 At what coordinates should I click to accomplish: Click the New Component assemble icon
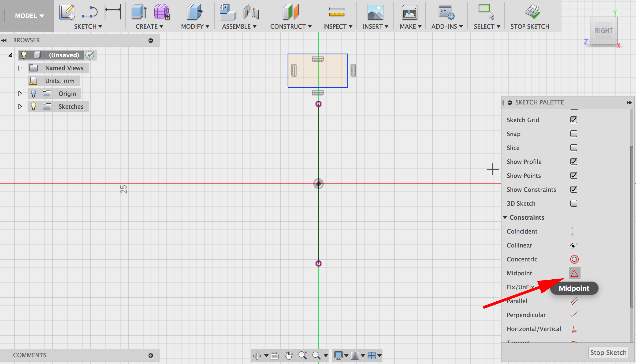point(228,12)
